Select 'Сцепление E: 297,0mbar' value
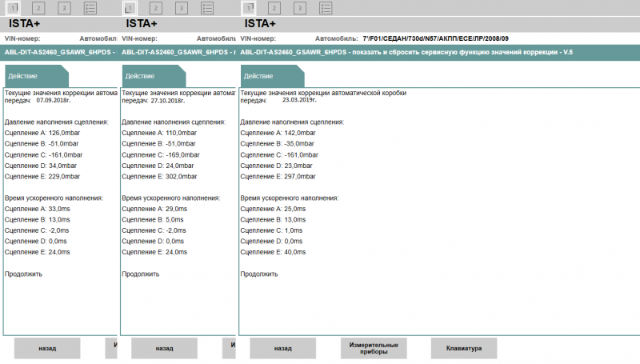This screenshot has height=364, width=640. [x=278, y=176]
